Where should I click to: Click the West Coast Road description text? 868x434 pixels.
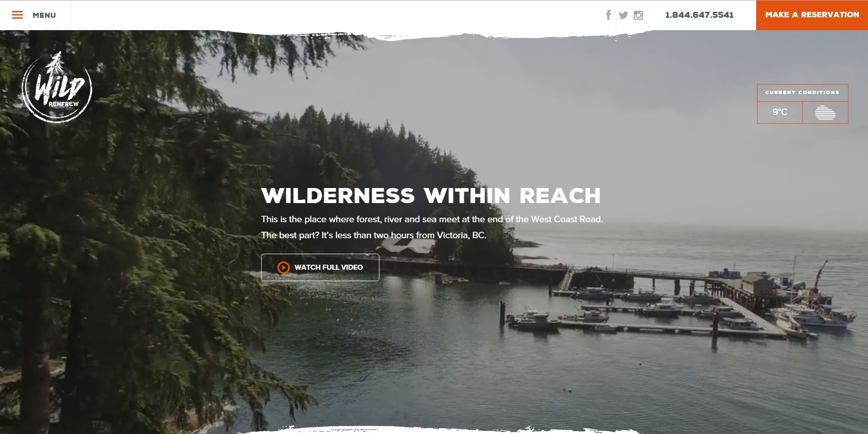pos(432,220)
